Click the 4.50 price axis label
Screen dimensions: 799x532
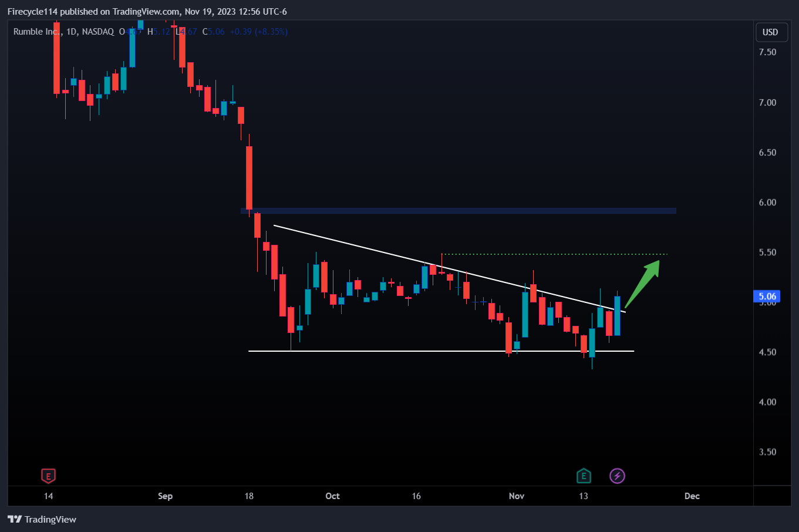(767, 352)
